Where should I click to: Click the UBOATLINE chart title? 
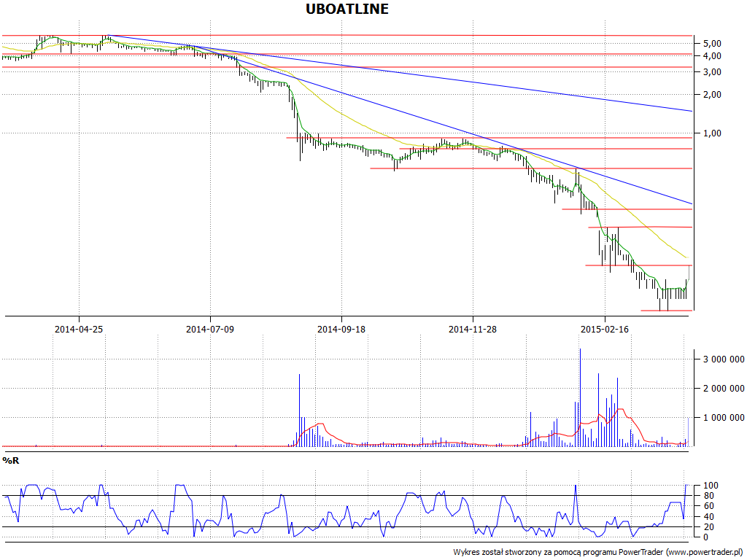tap(347, 9)
